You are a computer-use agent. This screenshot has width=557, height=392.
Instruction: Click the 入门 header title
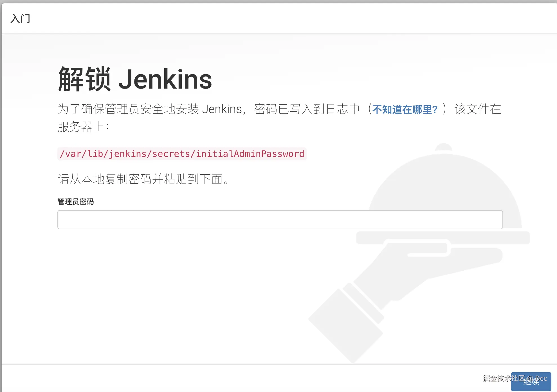coord(20,19)
